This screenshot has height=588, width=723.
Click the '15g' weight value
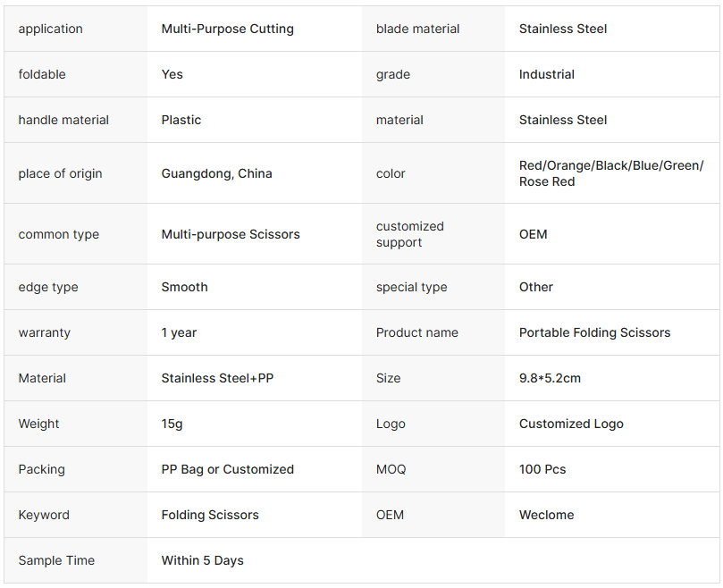(172, 424)
